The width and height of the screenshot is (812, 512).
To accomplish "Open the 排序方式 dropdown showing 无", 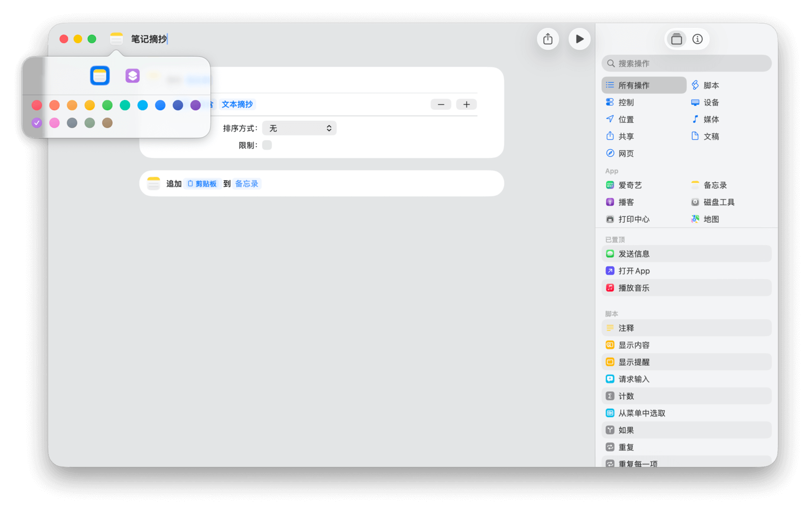I will [299, 128].
